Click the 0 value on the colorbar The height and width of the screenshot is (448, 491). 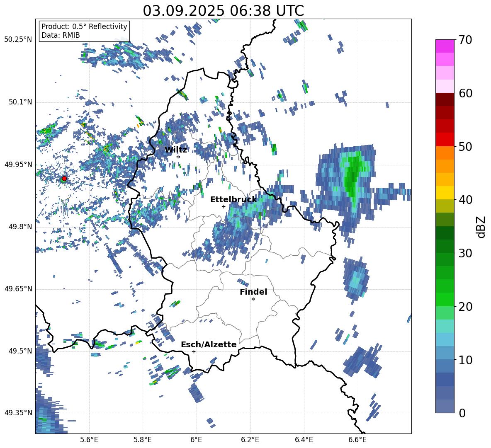(462, 413)
